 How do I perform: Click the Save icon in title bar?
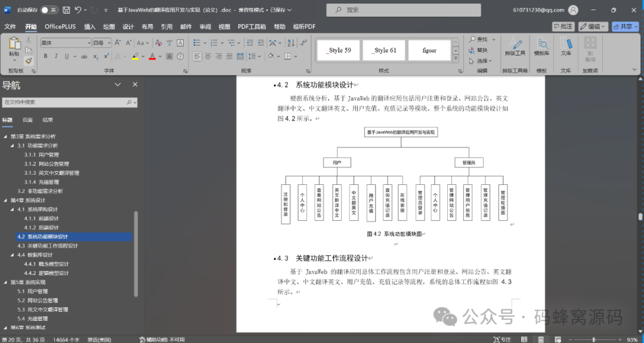pos(66,10)
